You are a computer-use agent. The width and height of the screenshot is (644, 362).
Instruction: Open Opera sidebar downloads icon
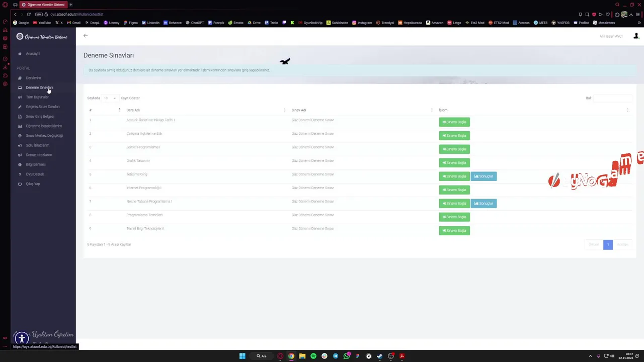[x=5, y=67]
